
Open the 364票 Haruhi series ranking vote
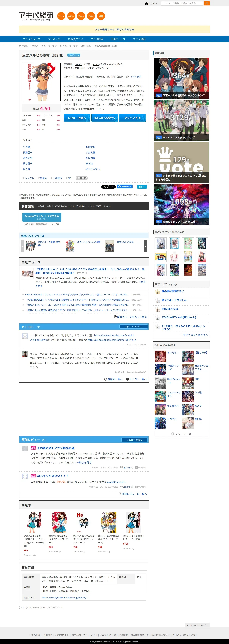point(181,78)
